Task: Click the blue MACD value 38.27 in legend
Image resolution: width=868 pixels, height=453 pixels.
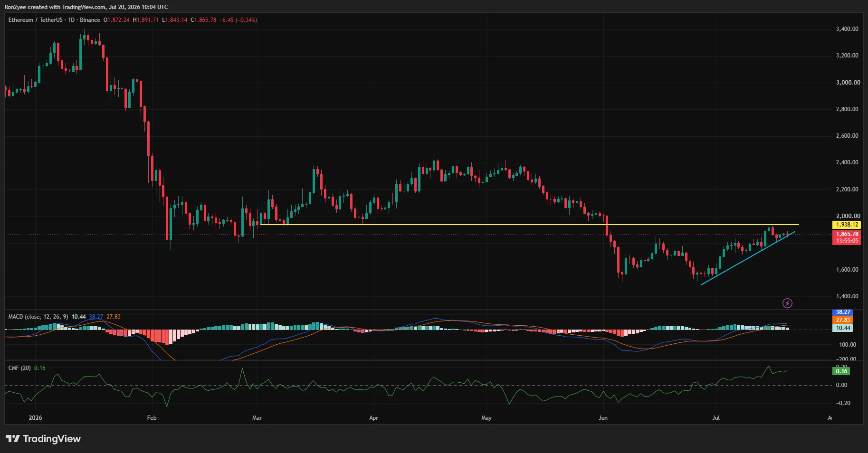Action: pyautogui.click(x=96, y=317)
